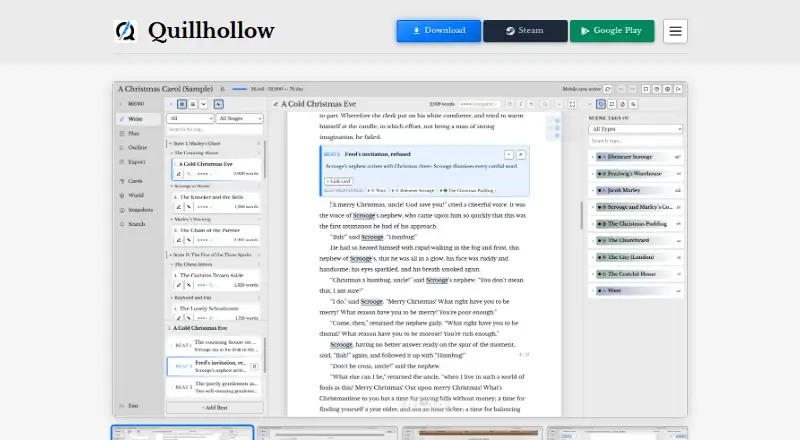Toggle the third side-panel icon above SCENE TAGS

point(622,104)
